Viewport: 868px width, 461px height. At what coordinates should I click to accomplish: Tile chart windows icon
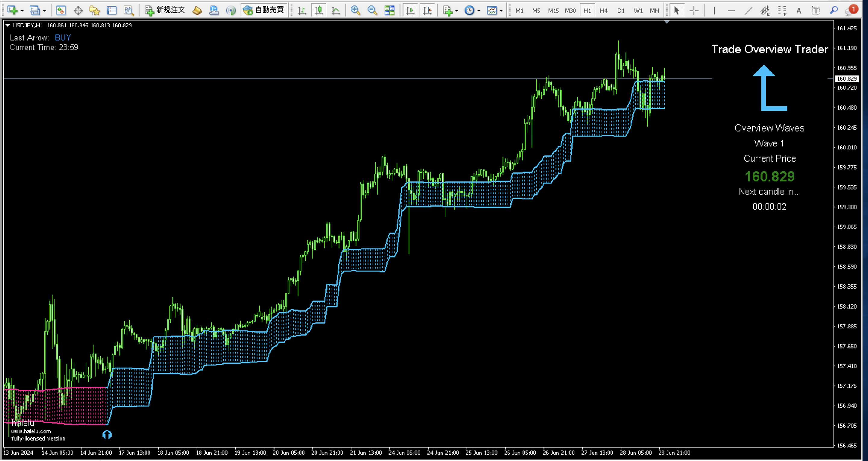[389, 11]
